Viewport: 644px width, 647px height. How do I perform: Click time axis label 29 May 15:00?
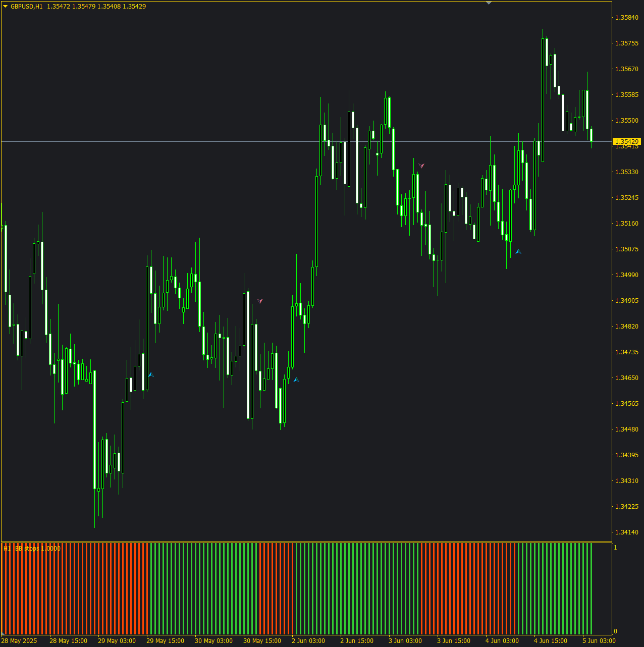click(165, 641)
